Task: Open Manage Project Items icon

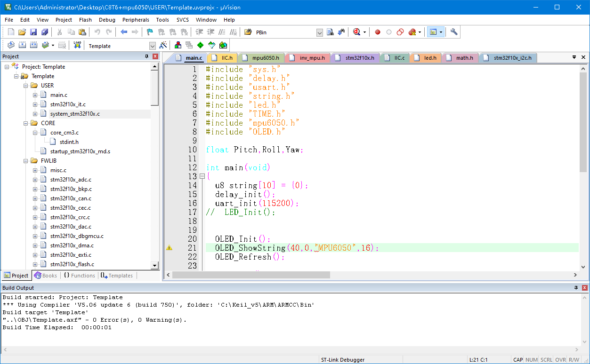Action: 178,45
